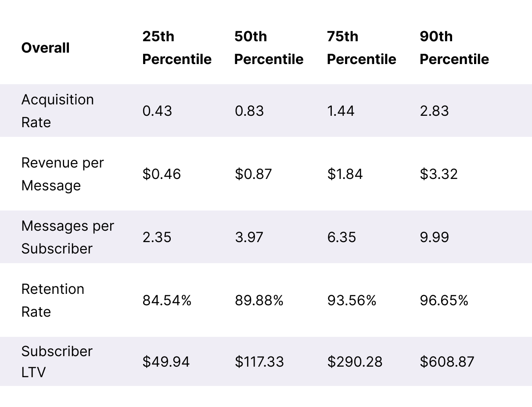Select the 96.65% retention rate value
Viewport: 532px width, 407px height.
tap(444, 300)
